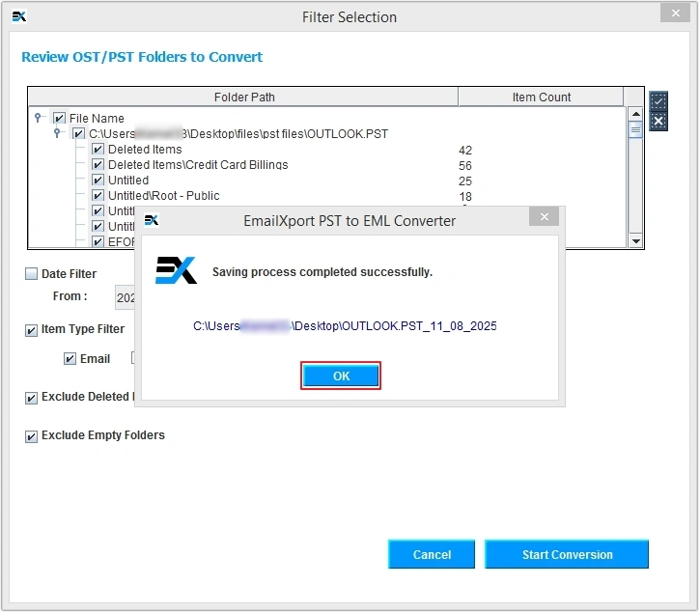Click the Start Conversion button
700x613 pixels.
click(x=567, y=554)
